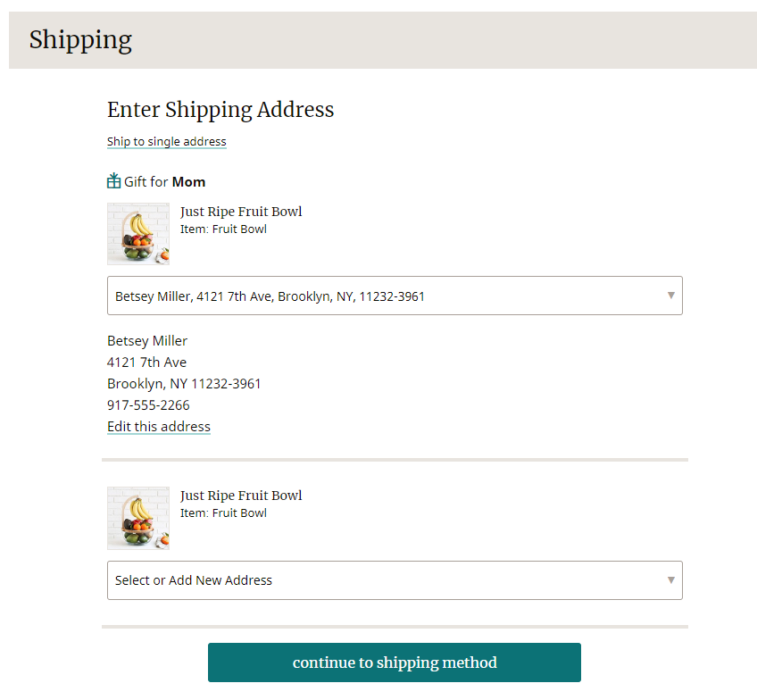Click the Betsey Miller name line below the dropdown
Screen dimensions: 757x700
pyautogui.click(x=147, y=341)
